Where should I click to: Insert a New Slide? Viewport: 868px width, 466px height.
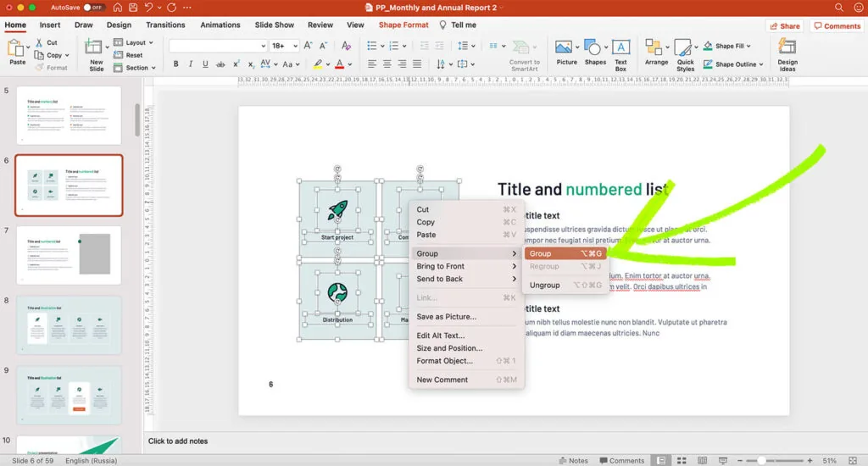[95, 54]
